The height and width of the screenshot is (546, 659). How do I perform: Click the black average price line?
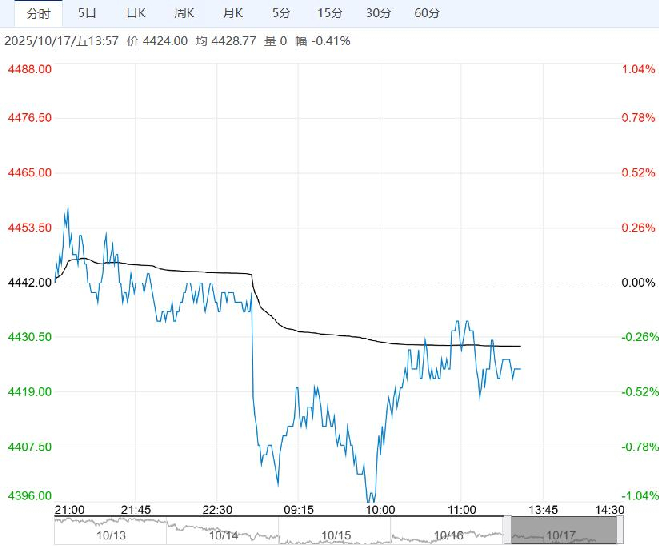point(200,271)
